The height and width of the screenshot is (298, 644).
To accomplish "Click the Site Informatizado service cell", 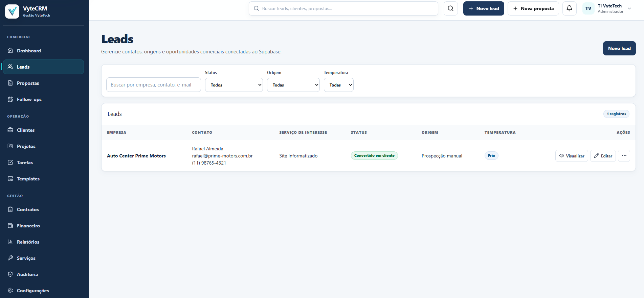I will 298,156.
